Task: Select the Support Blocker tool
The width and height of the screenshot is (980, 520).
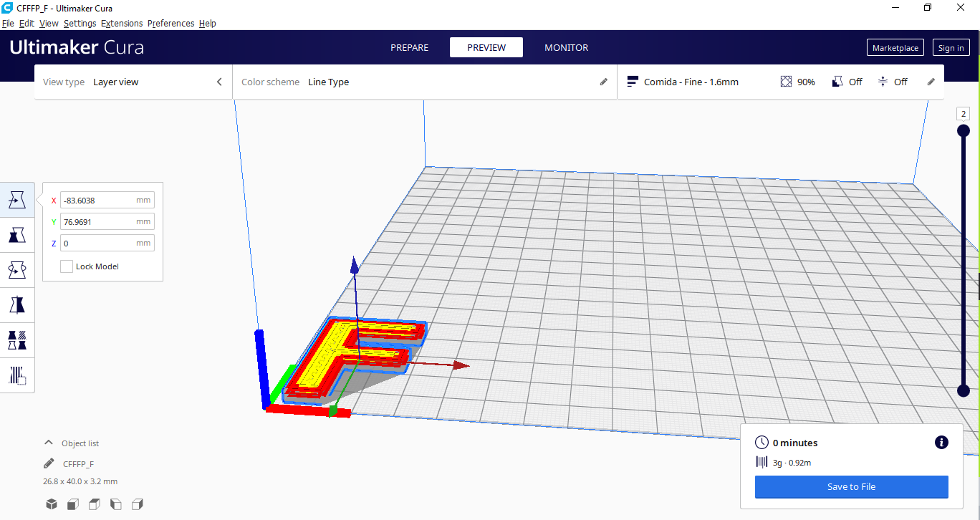Action: click(17, 375)
